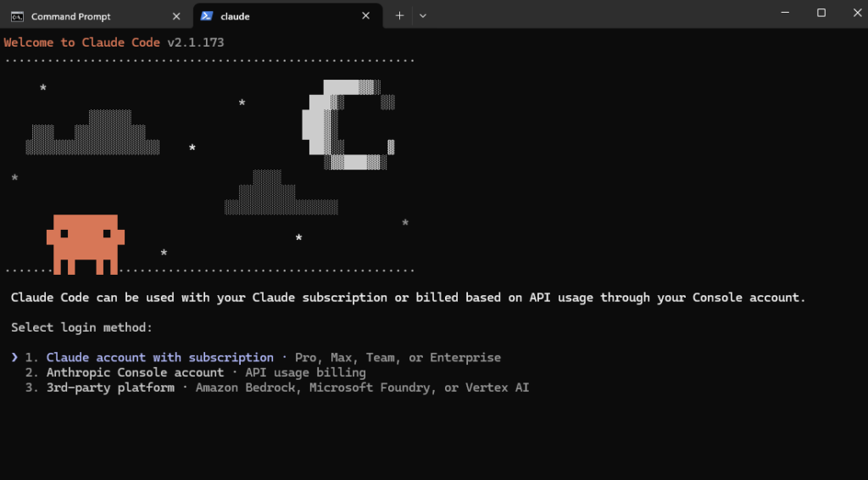868x480 pixels.
Task: Click the PowerShell icon on claude tab
Action: [x=207, y=16]
